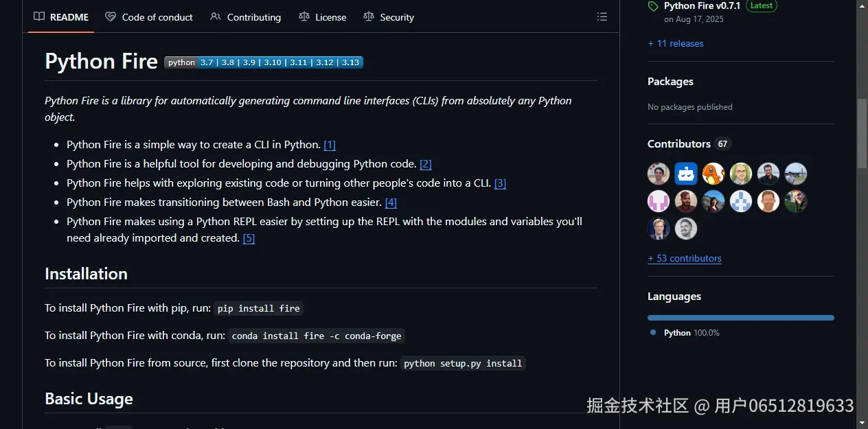This screenshot has width=868, height=429.
Task: Open the + 53 contributors link
Action: click(x=685, y=259)
